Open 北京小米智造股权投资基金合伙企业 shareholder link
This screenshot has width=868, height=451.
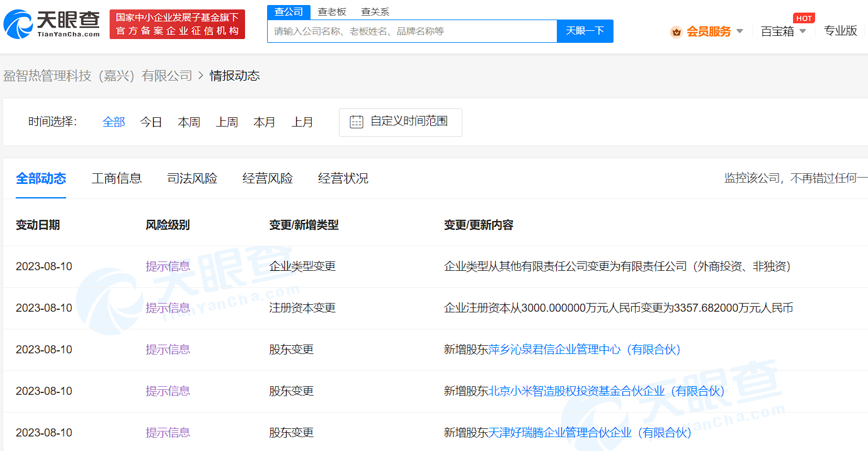tap(607, 391)
